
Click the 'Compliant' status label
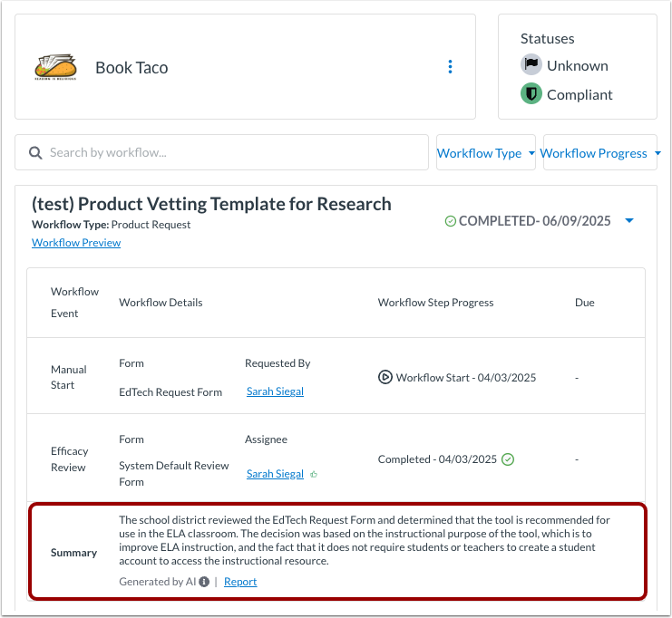click(579, 94)
